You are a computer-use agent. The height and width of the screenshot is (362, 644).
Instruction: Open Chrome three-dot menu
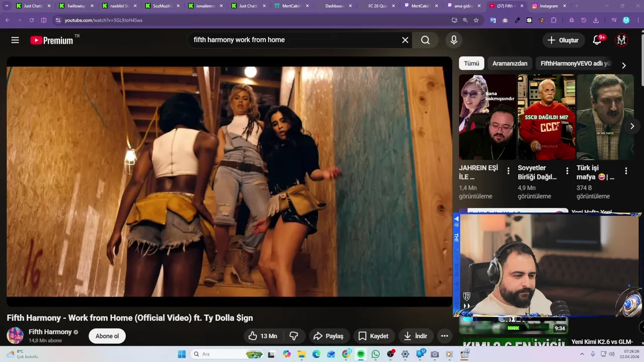pos(637,20)
